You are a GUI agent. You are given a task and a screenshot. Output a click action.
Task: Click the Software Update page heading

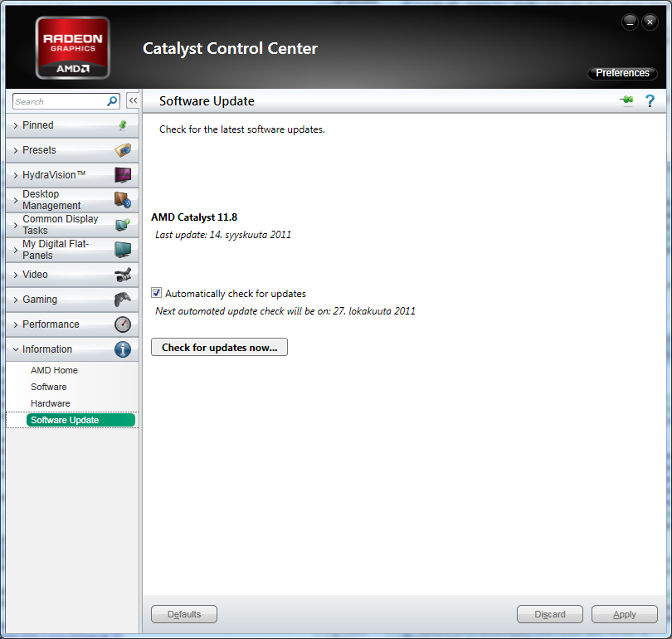click(x=207, y=101)
